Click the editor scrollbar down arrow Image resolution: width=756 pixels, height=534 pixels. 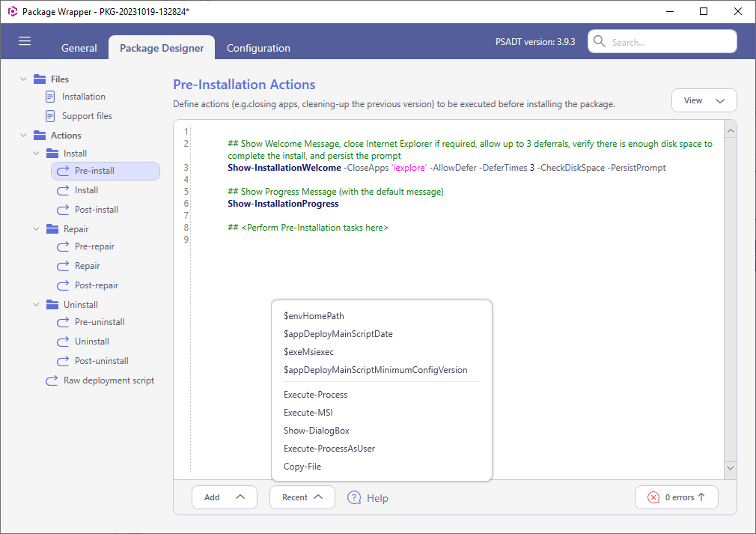pos(731,468)
